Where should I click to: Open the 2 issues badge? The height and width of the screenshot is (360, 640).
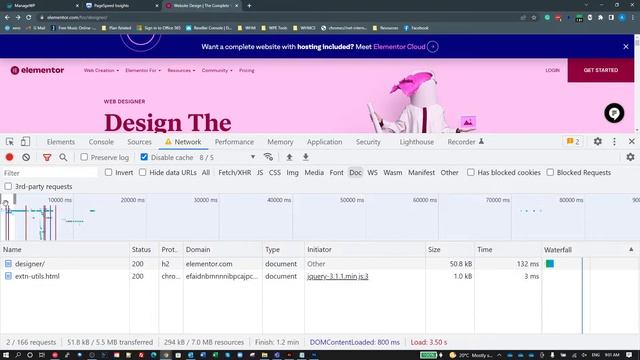573,142
